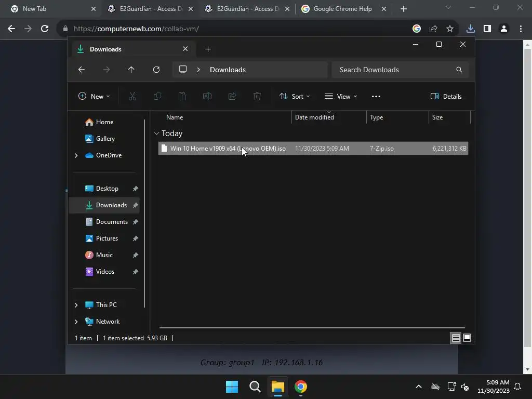Reload the Chrome page
The height and width of the screenshot is (399, 532).
(45, 29)
